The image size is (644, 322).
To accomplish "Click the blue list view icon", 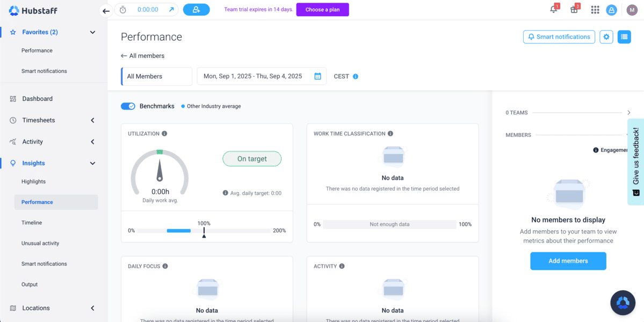I will pyautogui.click(x=624, y=37).
